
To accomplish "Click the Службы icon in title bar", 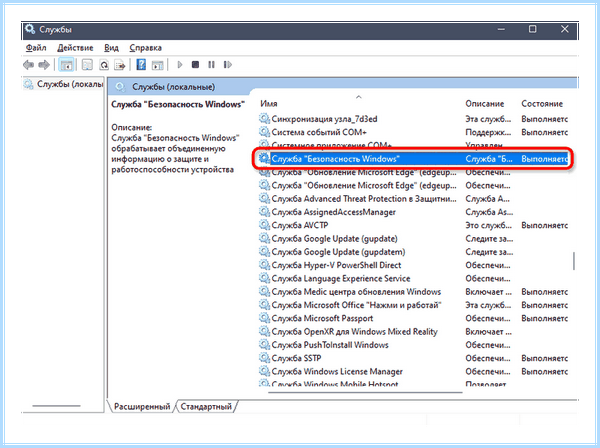I will [30, 29].
